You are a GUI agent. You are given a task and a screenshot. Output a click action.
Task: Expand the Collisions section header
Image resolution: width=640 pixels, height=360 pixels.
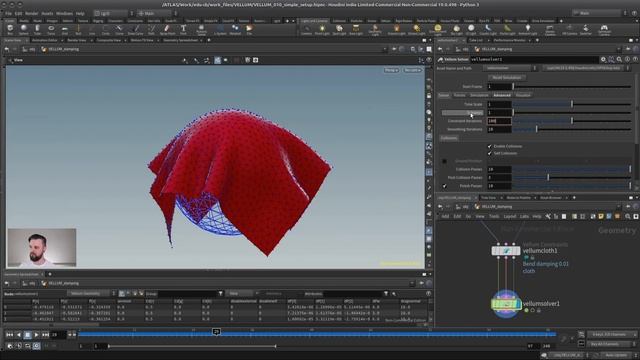coord(449,138)
